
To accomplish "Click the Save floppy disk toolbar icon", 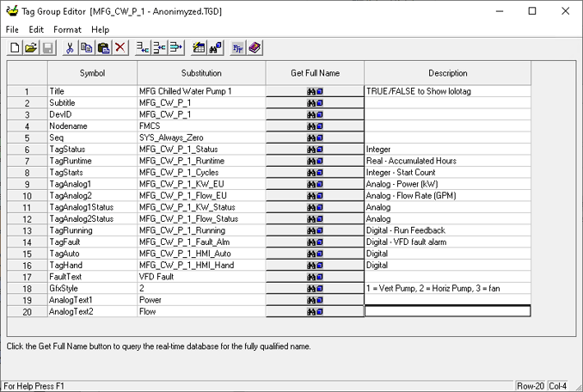I will click(x=47, y=48).
